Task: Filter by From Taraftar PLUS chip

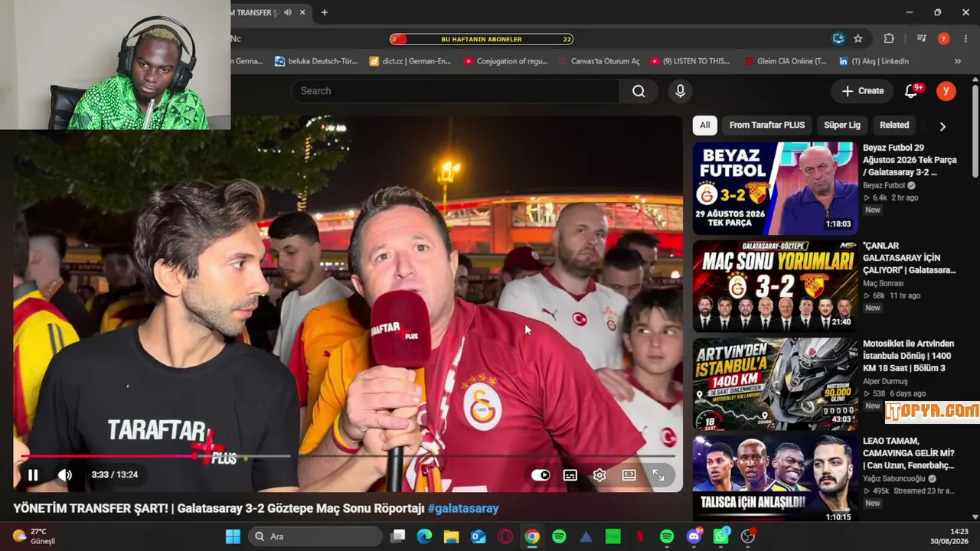Action: click(x=767, y=125)
